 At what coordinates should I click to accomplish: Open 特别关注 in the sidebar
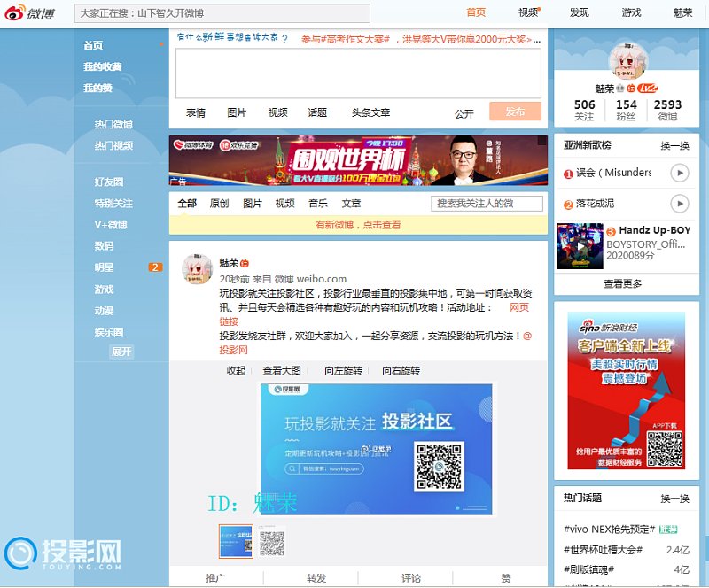point(113,204)
